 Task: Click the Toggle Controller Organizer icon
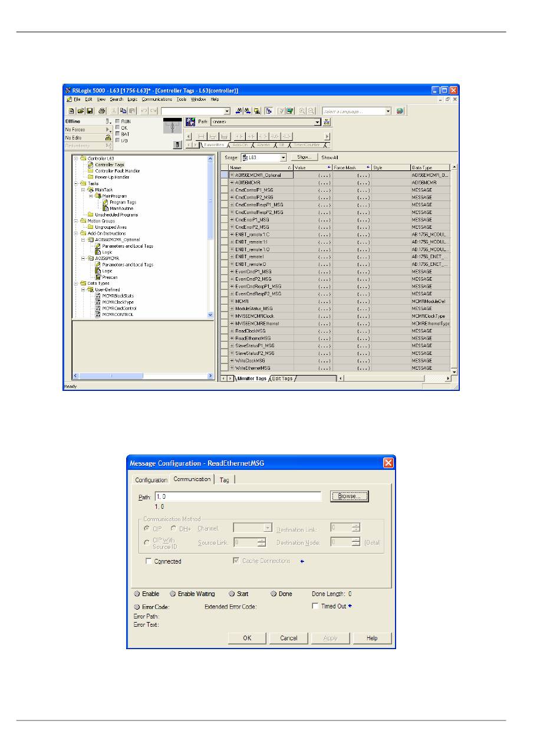[269, 111]
